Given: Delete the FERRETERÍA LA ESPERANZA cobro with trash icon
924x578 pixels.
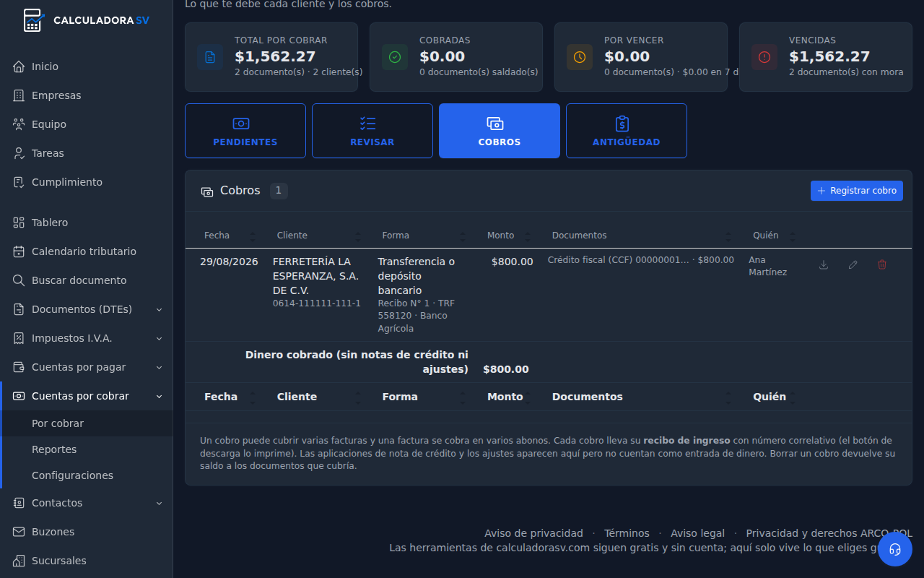Looking at the screenshot, I should (x=882, y=265).
